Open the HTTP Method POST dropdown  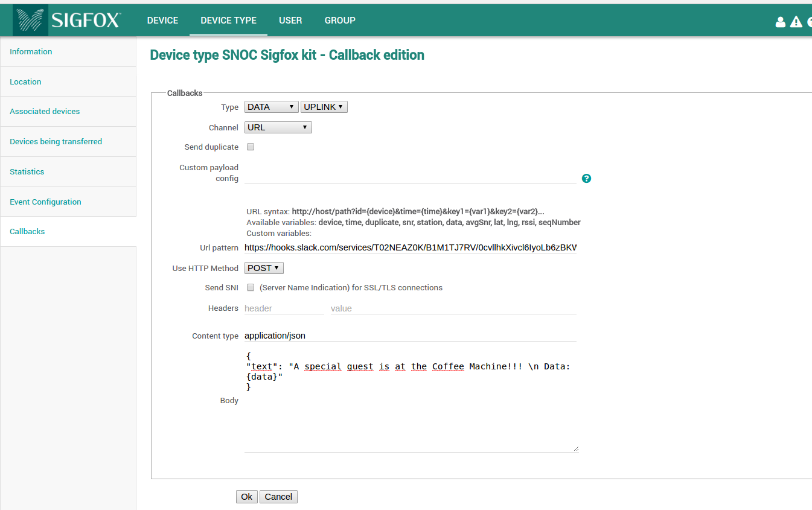(264, 268)
